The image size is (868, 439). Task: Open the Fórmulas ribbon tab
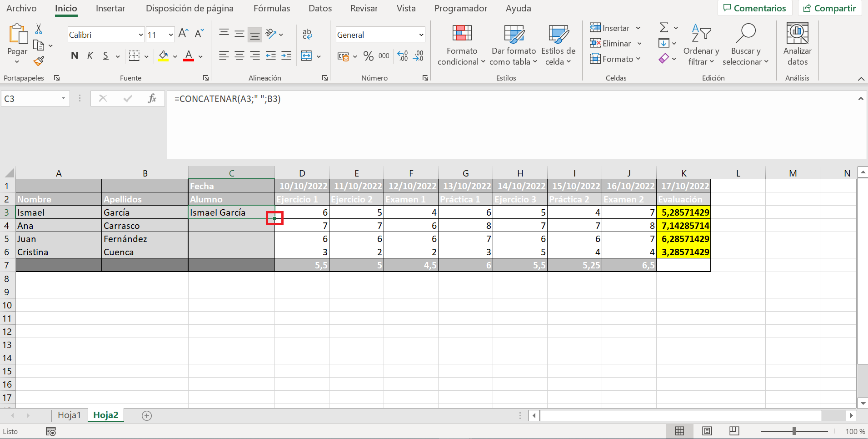click(271, 9)
